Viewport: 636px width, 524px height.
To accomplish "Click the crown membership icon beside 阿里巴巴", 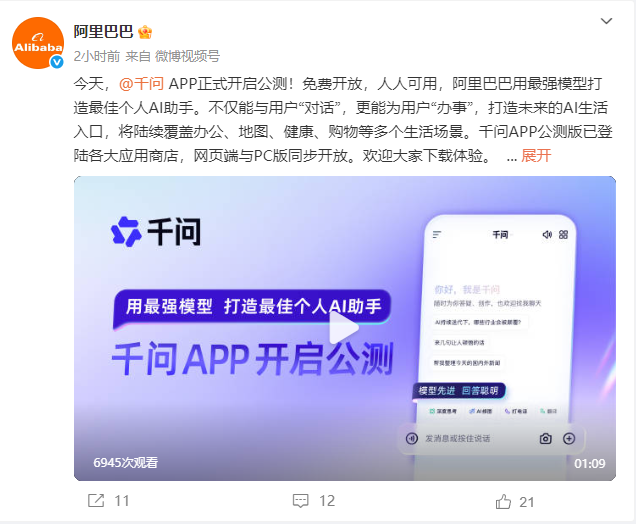I will (x=145, y=32).
